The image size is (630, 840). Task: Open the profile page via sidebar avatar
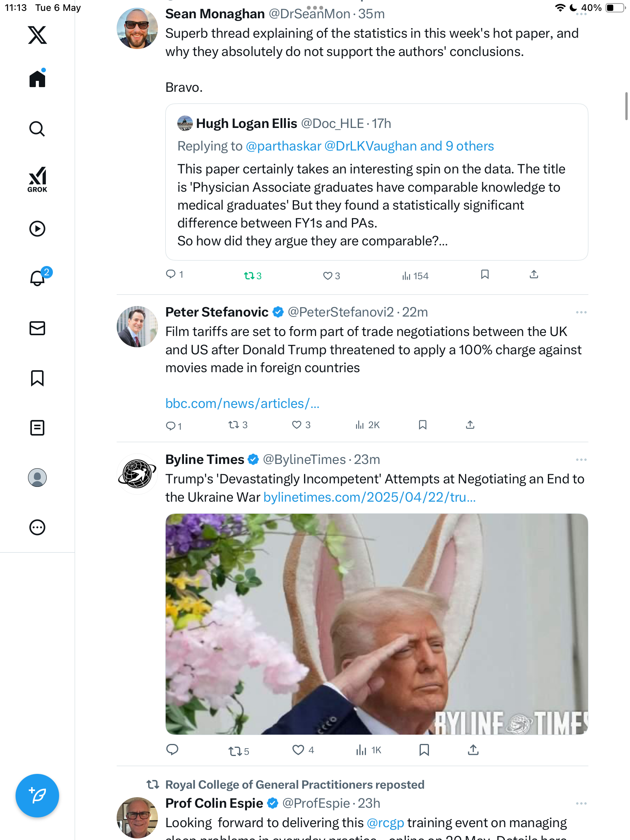tap(37, 478)
